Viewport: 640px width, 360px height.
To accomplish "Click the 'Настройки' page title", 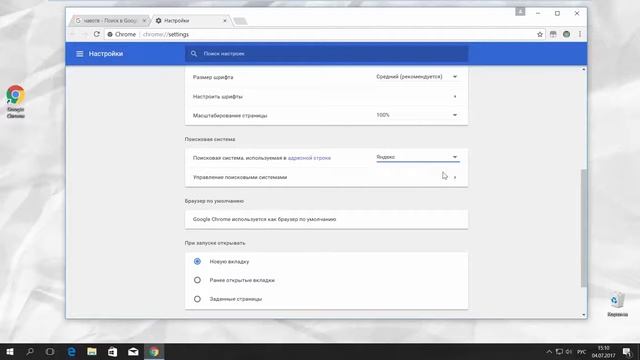I will coord(106,54).
